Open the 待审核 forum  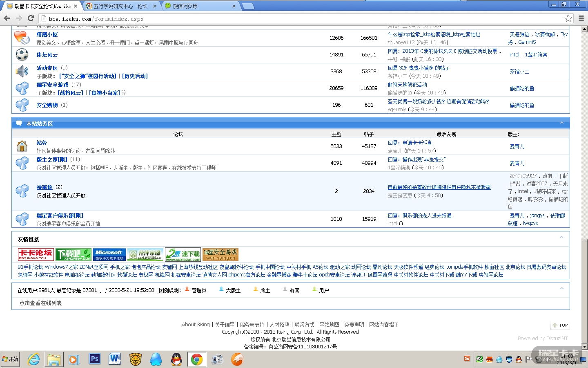(45, 187)
